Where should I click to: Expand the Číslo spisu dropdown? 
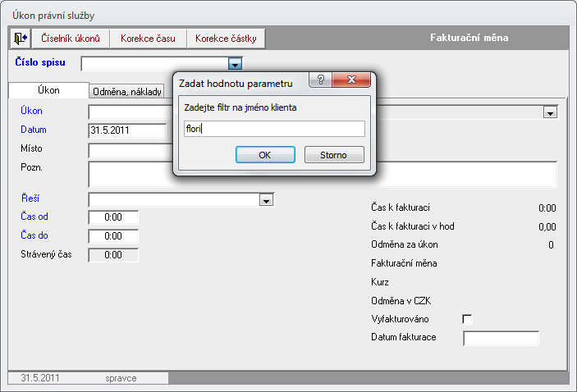[235, 64]
